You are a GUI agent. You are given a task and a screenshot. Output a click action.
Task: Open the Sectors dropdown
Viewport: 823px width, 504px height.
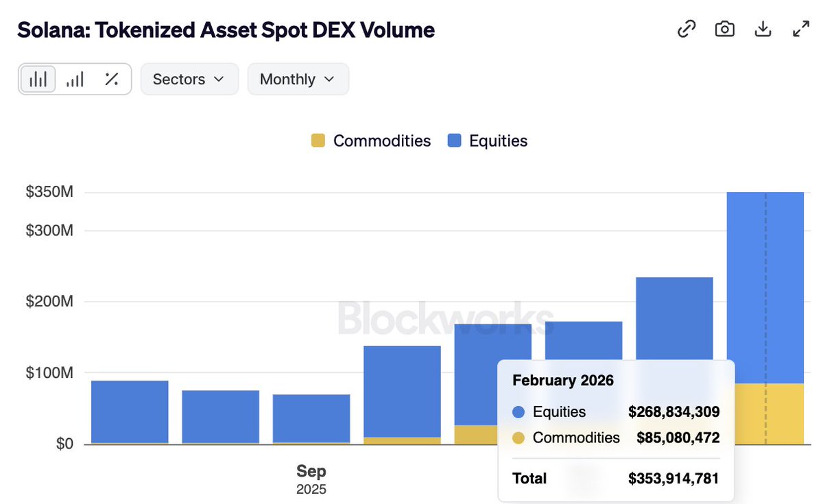pos(189,79)
